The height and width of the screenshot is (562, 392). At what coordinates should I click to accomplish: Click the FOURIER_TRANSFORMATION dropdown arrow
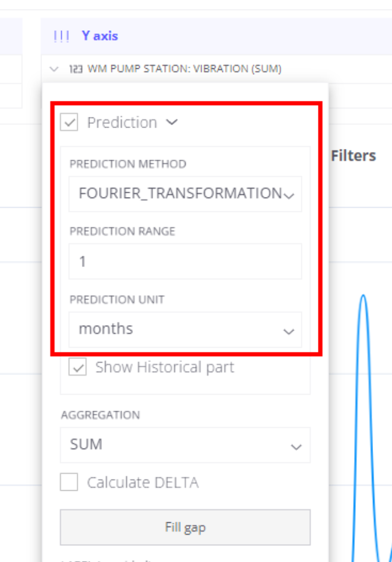289,195
